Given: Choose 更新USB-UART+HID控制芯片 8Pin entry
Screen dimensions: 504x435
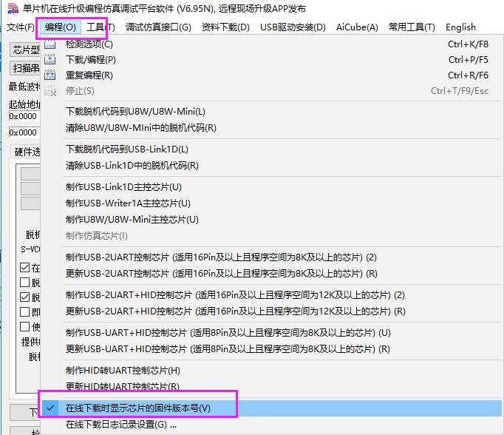Looking at the screenshot, I should (271, 348).
